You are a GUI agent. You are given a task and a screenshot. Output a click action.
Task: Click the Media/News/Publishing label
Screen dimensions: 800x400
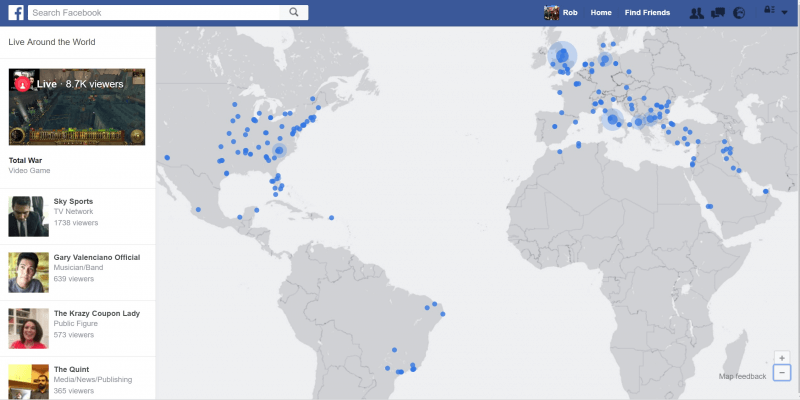coord(93,380)
